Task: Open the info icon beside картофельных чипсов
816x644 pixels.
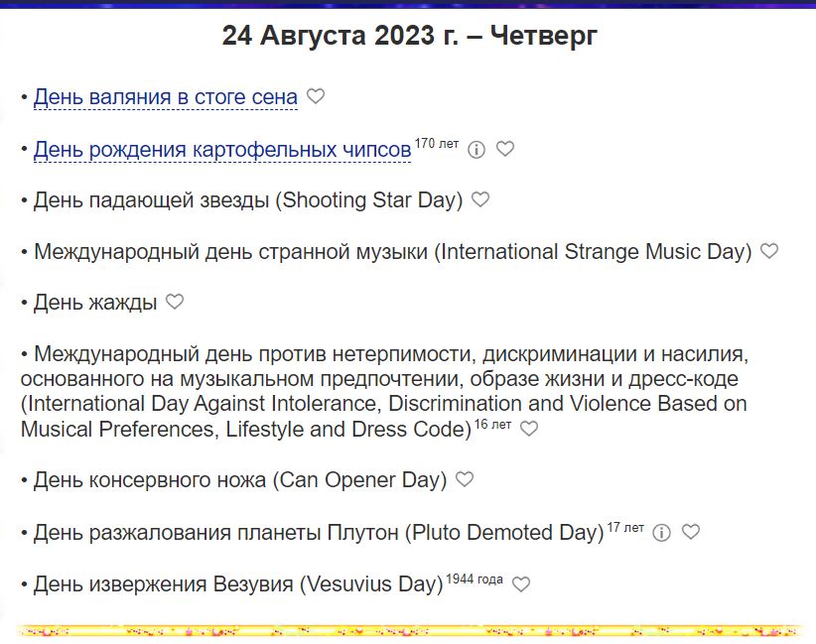Action: [477, 150]
